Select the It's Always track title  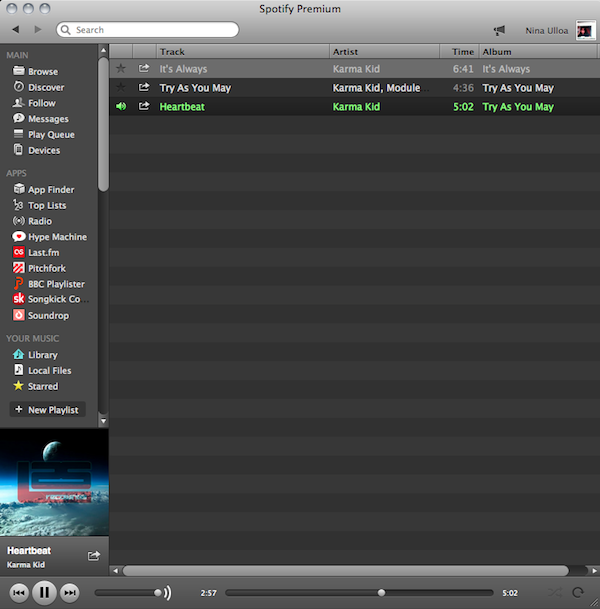183,69
